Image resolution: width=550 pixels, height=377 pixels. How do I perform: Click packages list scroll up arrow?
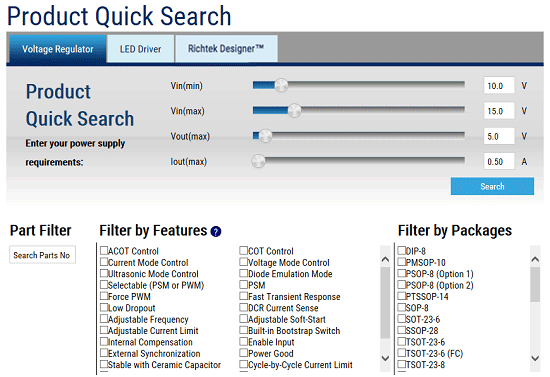coord(535,259)
